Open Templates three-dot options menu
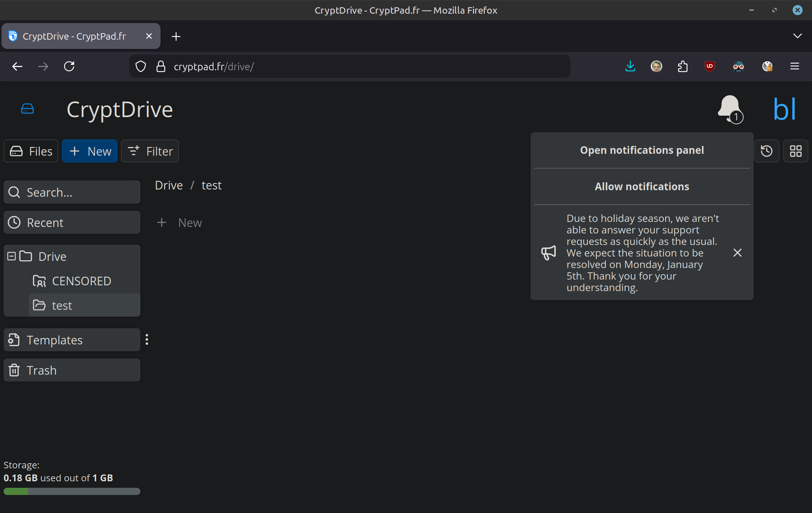 pos(147,339)
